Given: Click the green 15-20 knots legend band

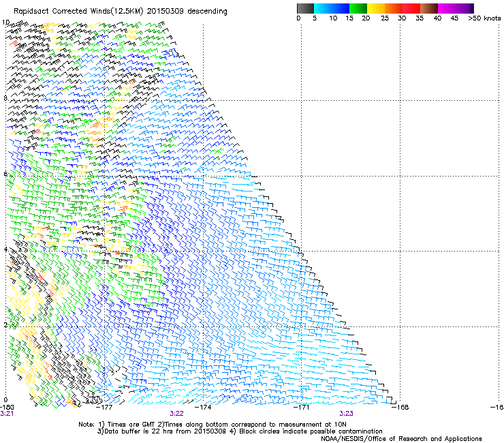Looking at the screenshot, I should point(358,8).
